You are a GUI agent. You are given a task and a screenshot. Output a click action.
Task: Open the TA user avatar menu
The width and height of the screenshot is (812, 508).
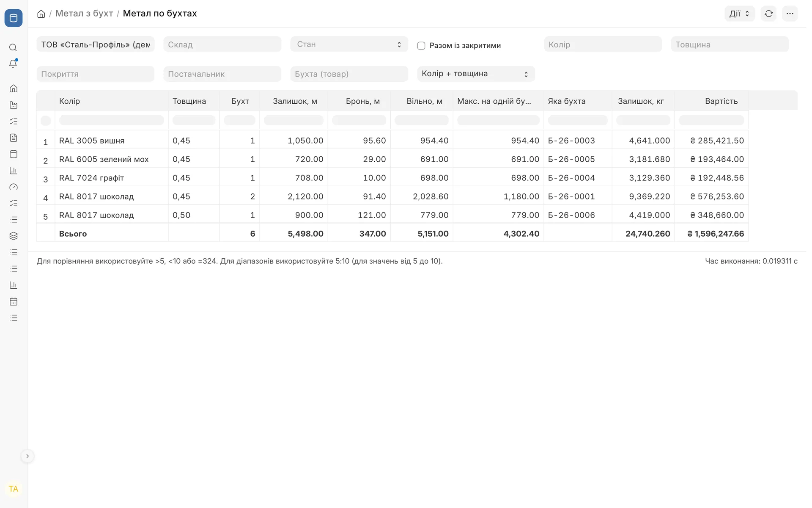pos(14,489)
